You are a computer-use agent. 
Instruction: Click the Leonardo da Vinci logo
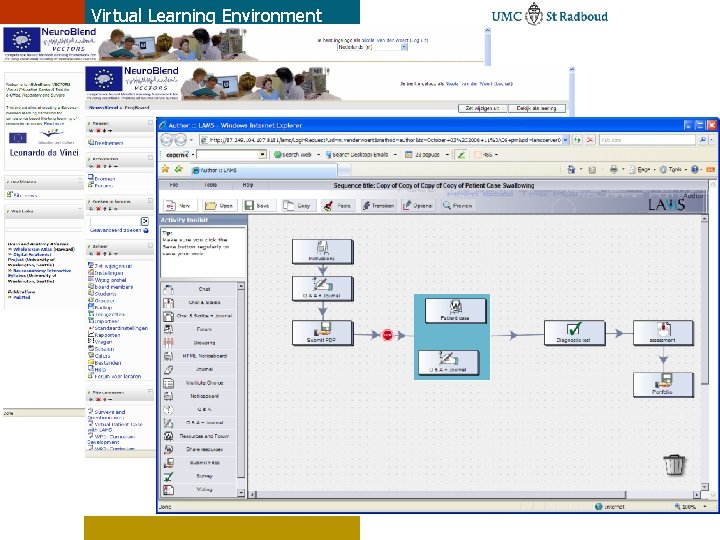pyautogui.click(x=44, y=152)
